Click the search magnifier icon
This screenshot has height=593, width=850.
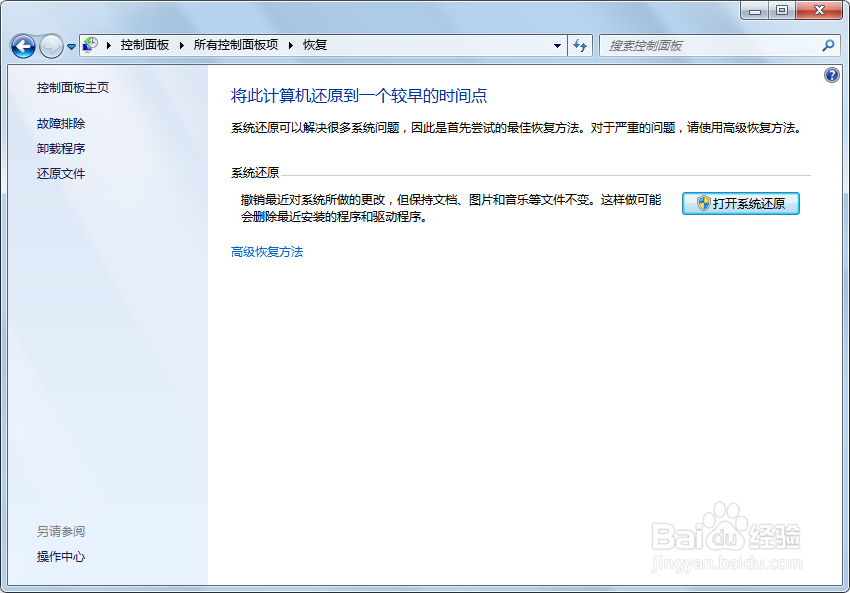(x=828, y=45)
